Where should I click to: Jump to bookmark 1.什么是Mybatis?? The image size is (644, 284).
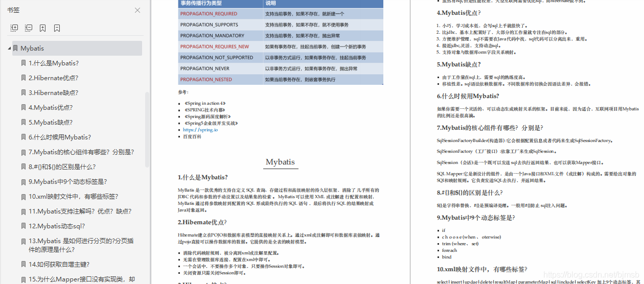[54, 63]
